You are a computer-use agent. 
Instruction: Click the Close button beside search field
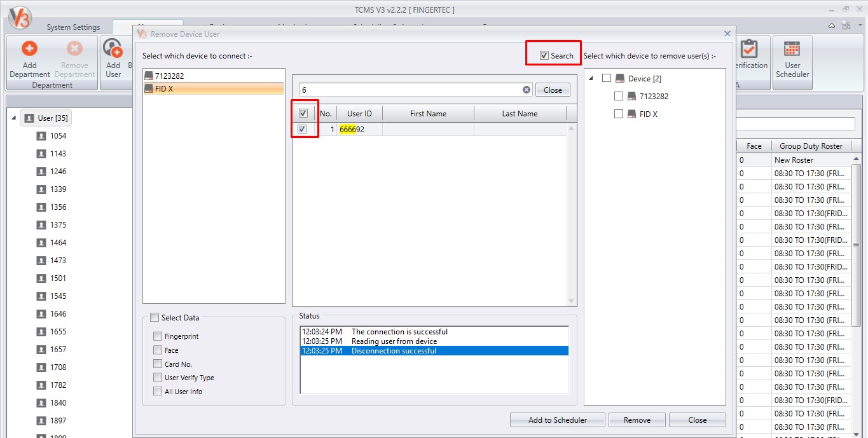(x=553, y=90)
